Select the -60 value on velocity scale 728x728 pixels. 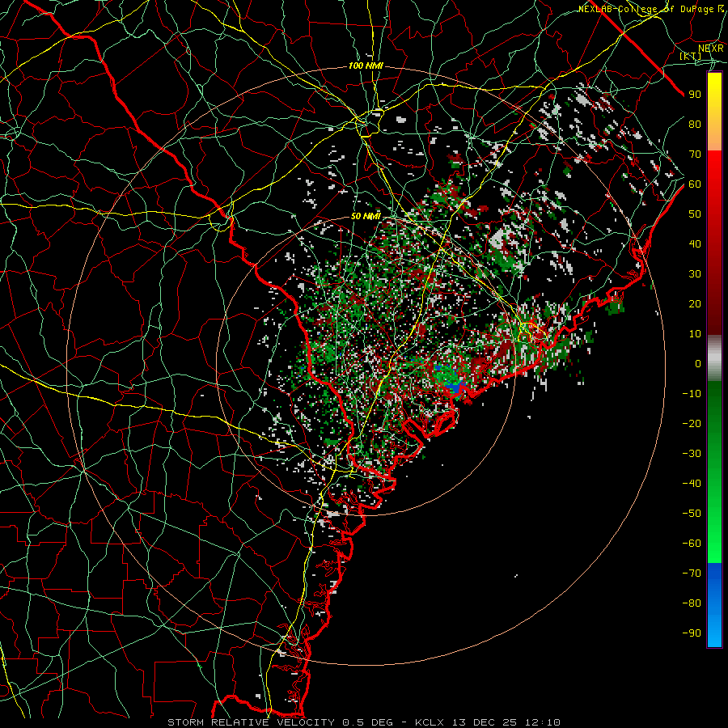(692, 544)
